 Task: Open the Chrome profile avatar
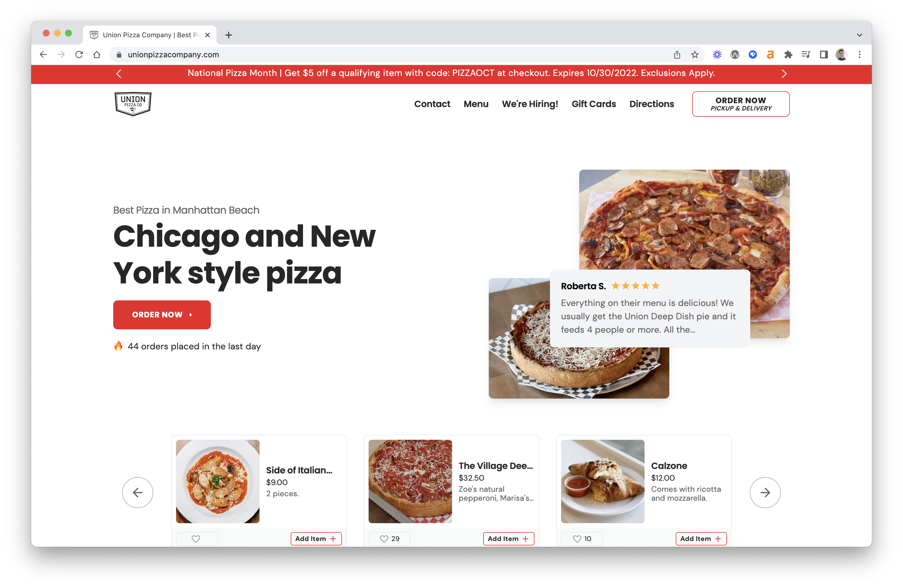click(842, 55)
